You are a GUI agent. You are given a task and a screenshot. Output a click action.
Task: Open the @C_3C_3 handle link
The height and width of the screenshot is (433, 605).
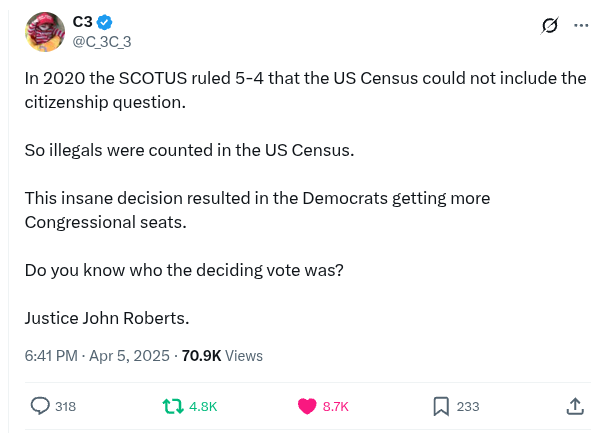coord(102,41)
